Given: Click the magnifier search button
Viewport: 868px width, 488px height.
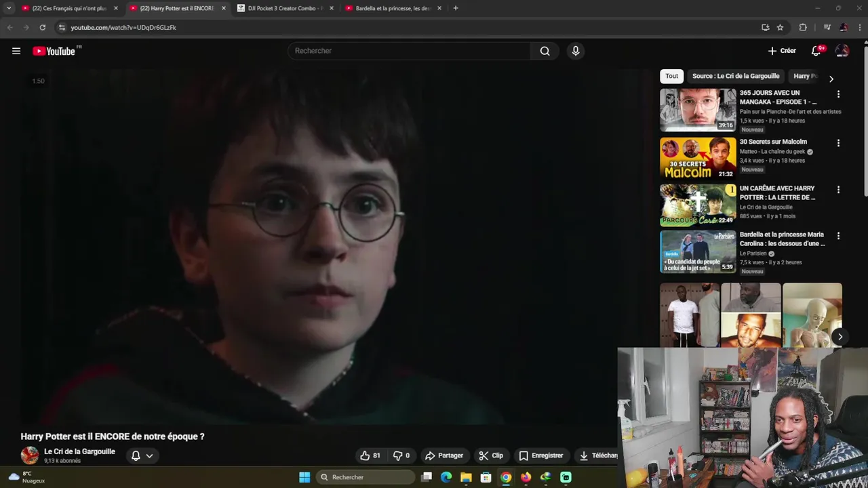Looking at the screenshot, I should coord(545,51).
